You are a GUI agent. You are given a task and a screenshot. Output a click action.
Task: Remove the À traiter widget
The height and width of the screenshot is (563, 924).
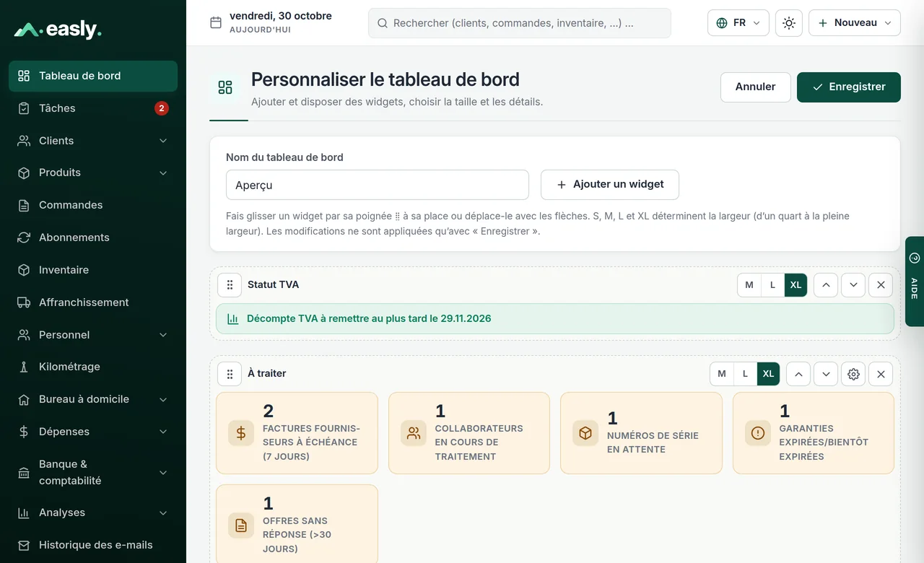[x=881, y=374]
